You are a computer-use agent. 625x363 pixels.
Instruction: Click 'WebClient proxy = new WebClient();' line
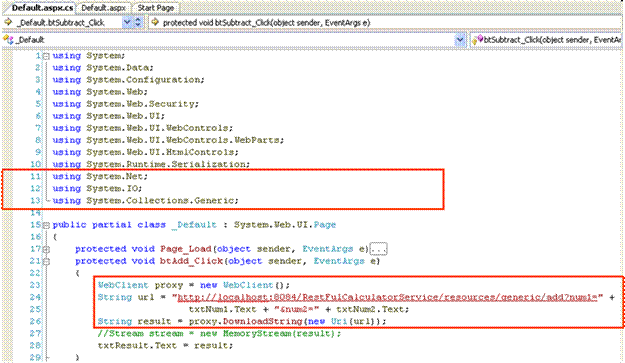coord(194,285)
